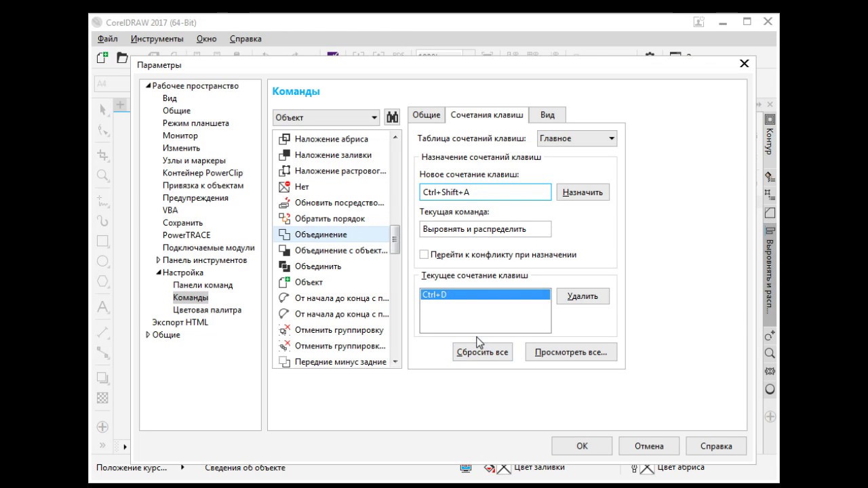Expand the Панель инструментов tree node
This screenshot has height=488, width=868.
pos(158,260)
